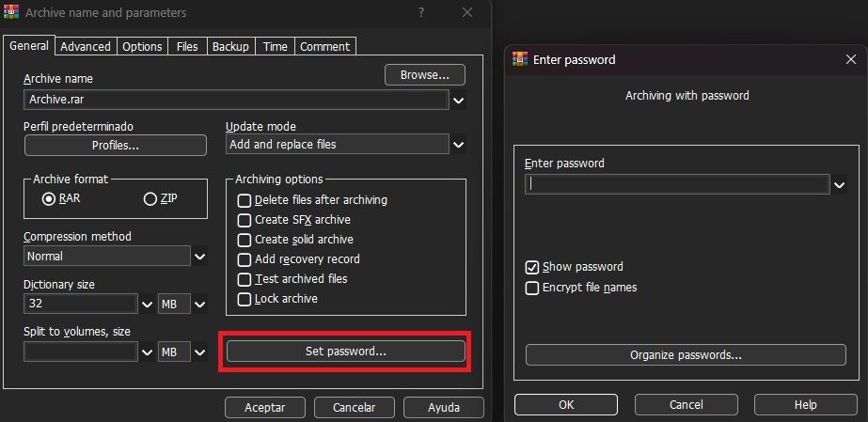Screen dimensions: 868x422
Task: Expand the Split to volumes size dropdown
Action: pos(148,352)
